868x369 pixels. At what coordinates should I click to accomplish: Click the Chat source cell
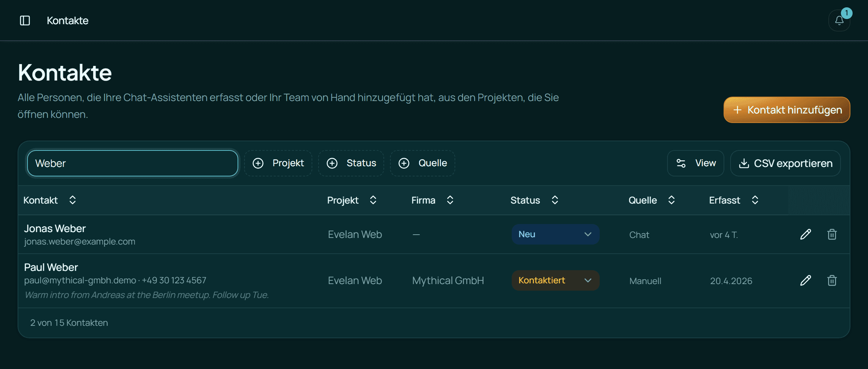[x=639, y=235]
